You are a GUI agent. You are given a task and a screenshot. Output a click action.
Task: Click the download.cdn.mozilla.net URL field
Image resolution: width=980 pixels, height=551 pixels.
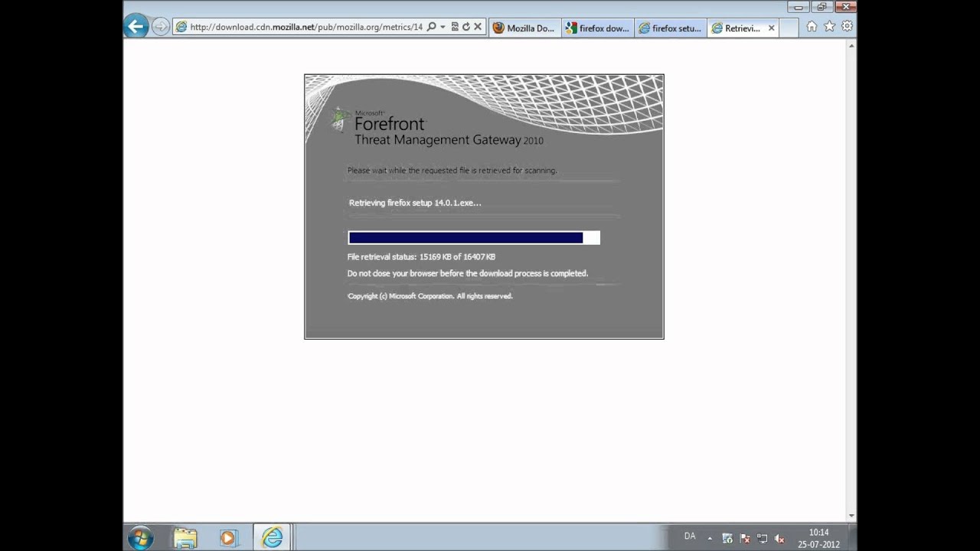click(x=306, y=27)
